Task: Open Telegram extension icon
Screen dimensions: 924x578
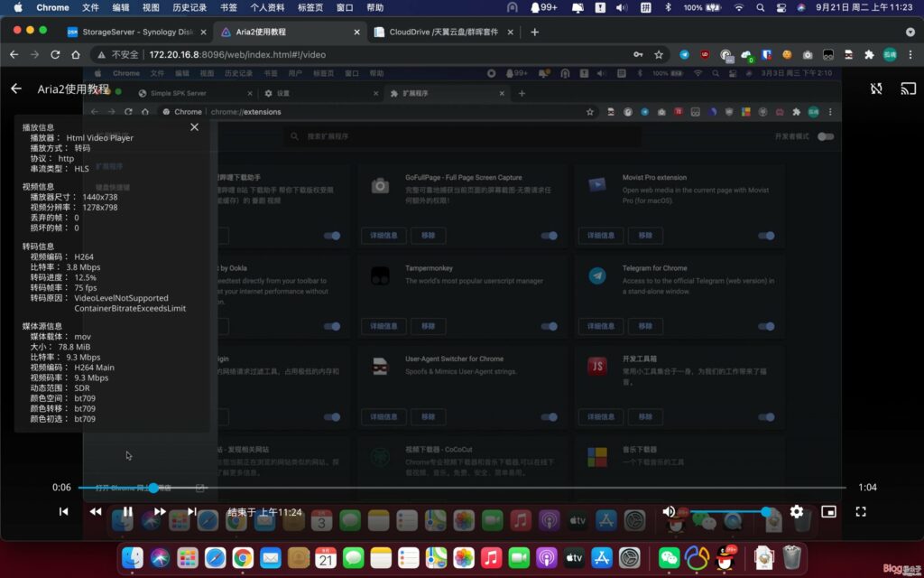Action: pyautogui.click(x=684, y=54)
